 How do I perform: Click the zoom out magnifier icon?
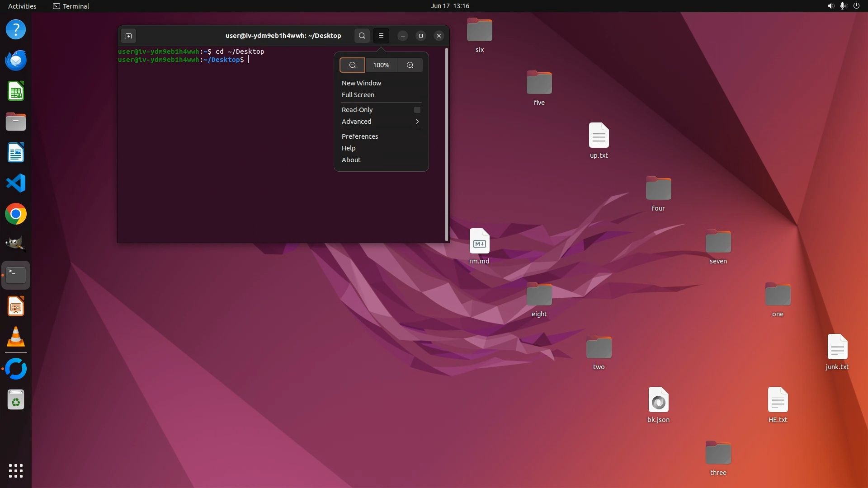(352, 65)
